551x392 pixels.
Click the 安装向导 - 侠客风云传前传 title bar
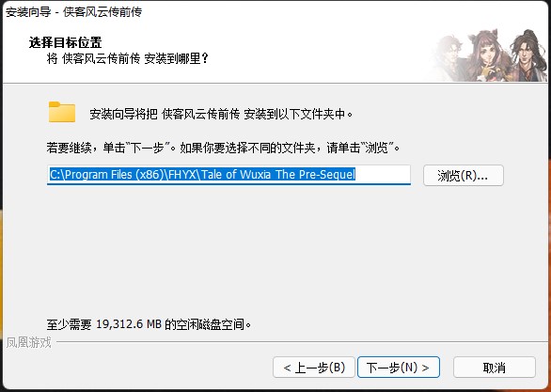[x=73, y=12]
